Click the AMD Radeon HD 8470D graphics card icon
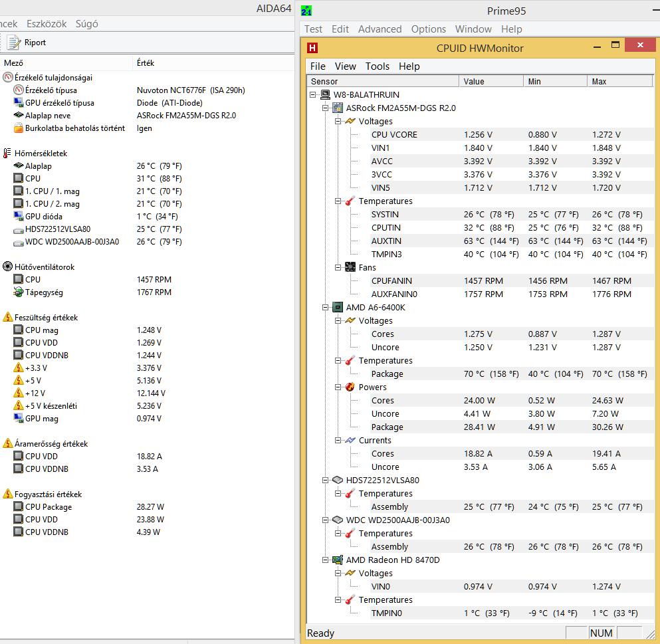This screenshot has height=644, width=660. [338, 560]
